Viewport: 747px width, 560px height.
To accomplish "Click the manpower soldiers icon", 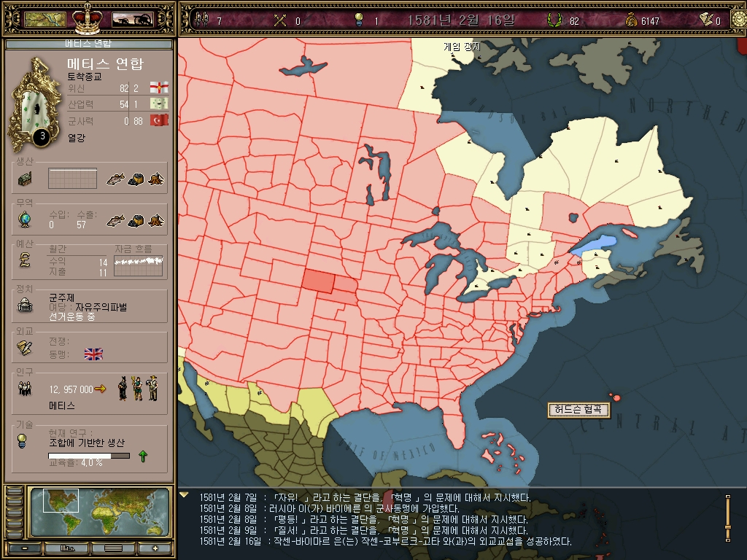I will pyautogui.click(x=202, y=20).
